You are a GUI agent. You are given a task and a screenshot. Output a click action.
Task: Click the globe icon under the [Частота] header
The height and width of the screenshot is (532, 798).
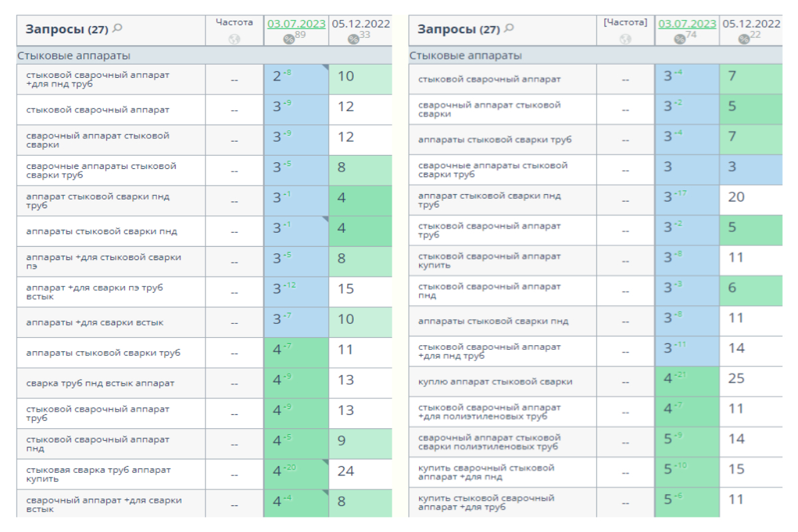(625, 39)
